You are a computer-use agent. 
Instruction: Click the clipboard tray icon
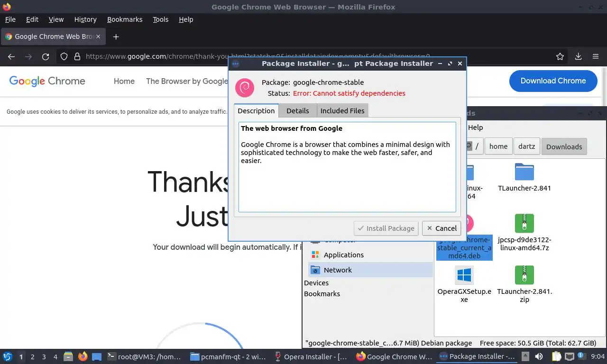(x=557, y=356)
